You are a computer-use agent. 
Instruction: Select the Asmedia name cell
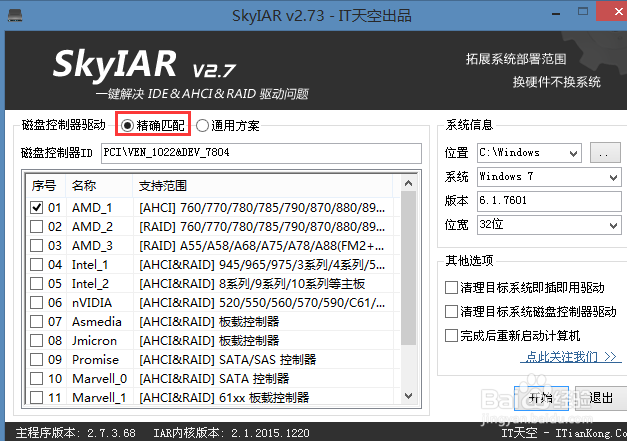point(97,321)
